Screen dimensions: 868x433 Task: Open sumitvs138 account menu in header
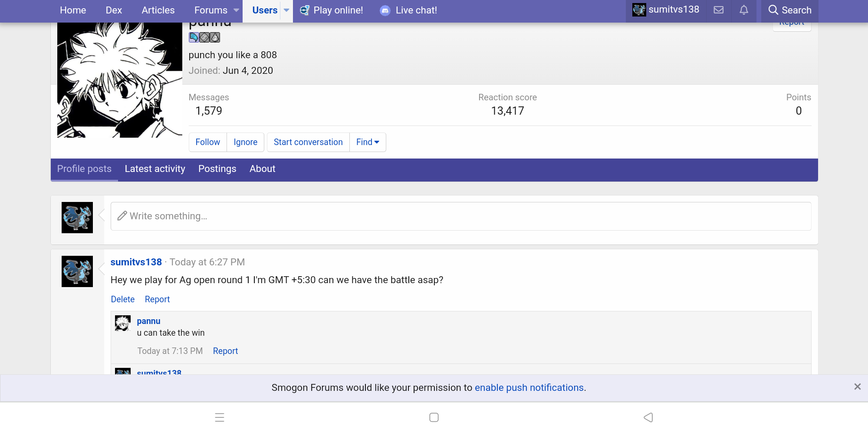[x=666, y=10]
